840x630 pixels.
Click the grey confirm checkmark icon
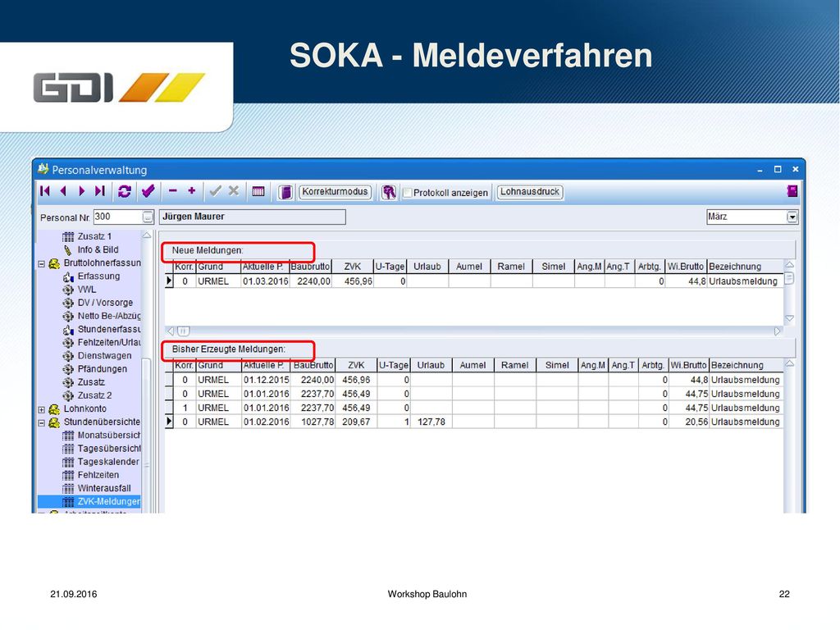tap(216, 190)
